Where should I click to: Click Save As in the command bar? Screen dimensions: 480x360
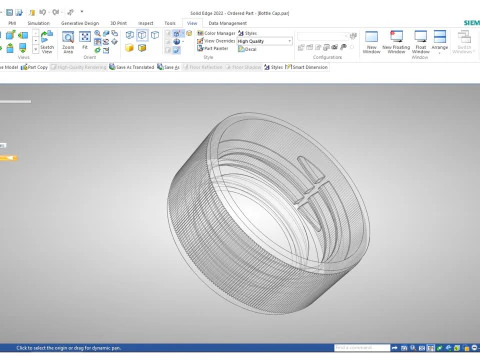coord(168,67)
